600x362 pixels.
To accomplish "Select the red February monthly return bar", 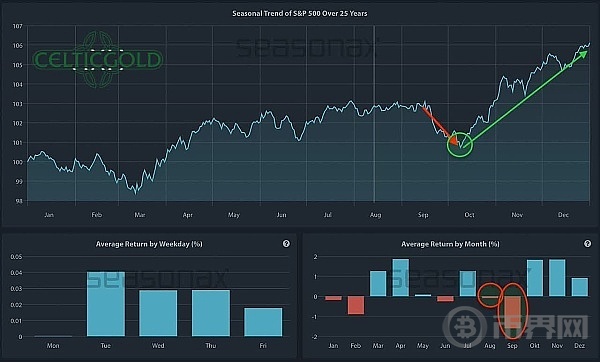I will point(356,305).
